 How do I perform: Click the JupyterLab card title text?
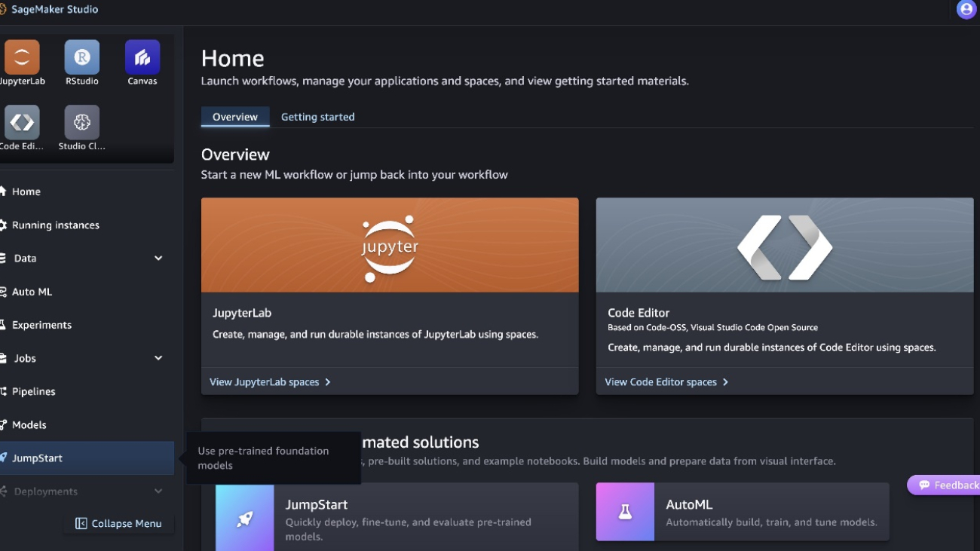[242, 313]
